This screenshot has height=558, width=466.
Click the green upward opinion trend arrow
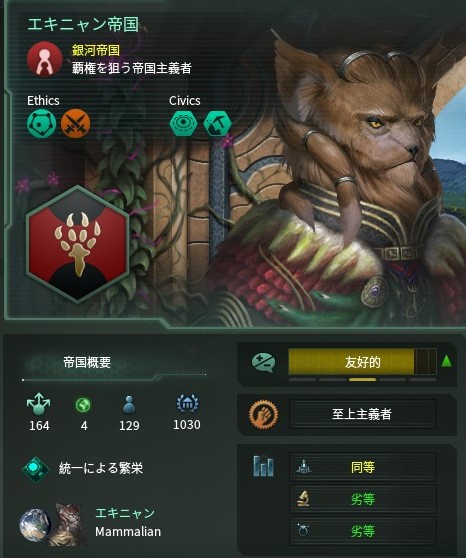pos(446,362)
